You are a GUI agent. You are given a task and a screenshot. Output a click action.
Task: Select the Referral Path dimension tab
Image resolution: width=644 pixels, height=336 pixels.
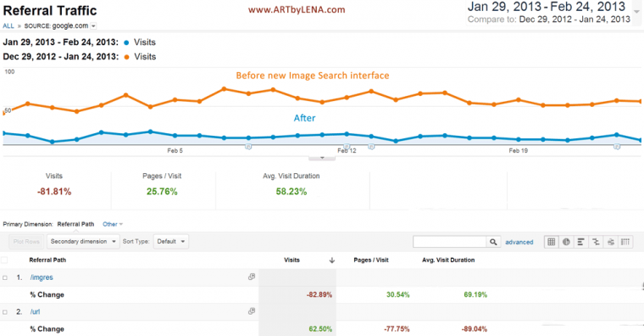(x=75, y=224)
